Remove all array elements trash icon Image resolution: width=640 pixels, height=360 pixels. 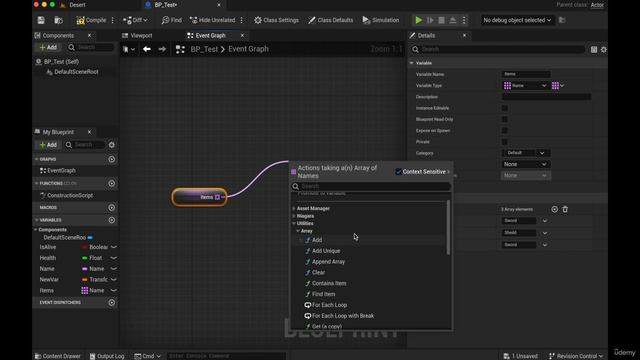[x=565, y=209]
